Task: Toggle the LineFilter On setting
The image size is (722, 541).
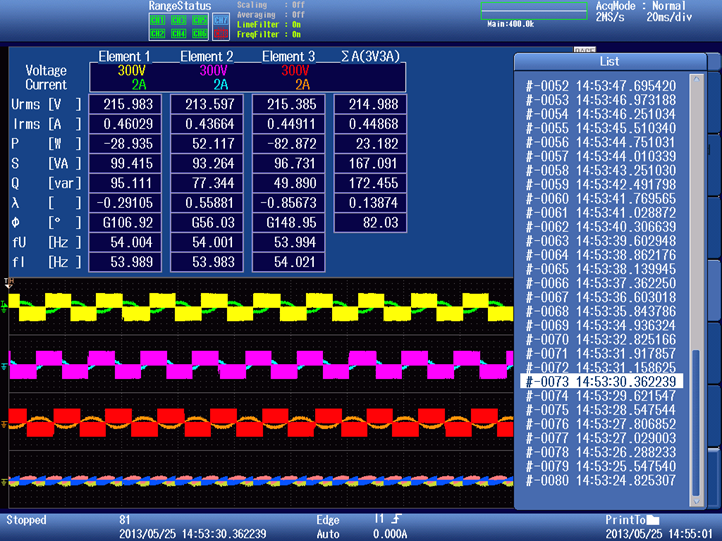Action: (x=269, y=24)
